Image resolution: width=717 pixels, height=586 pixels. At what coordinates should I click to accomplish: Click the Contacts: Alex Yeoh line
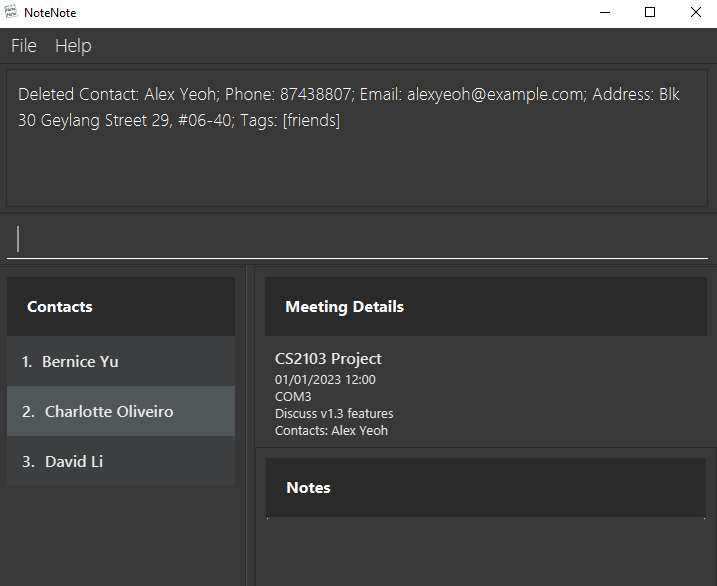click(x=331, y=431)
